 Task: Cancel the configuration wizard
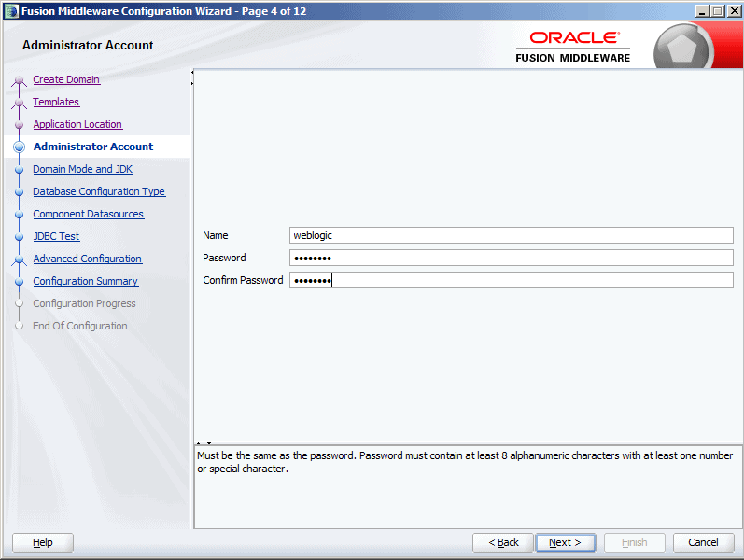coord(703,542)
